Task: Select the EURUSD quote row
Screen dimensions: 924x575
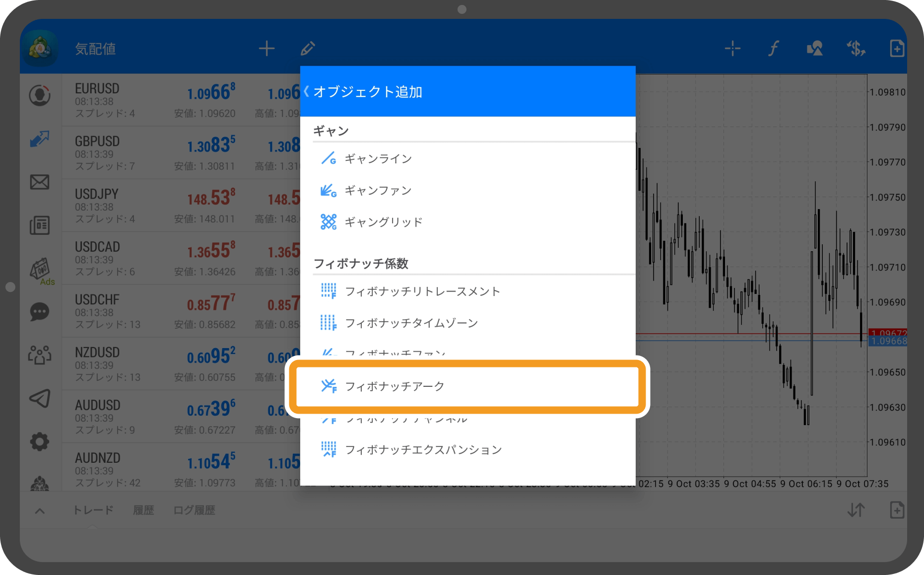Action: (x=149, y=99)
